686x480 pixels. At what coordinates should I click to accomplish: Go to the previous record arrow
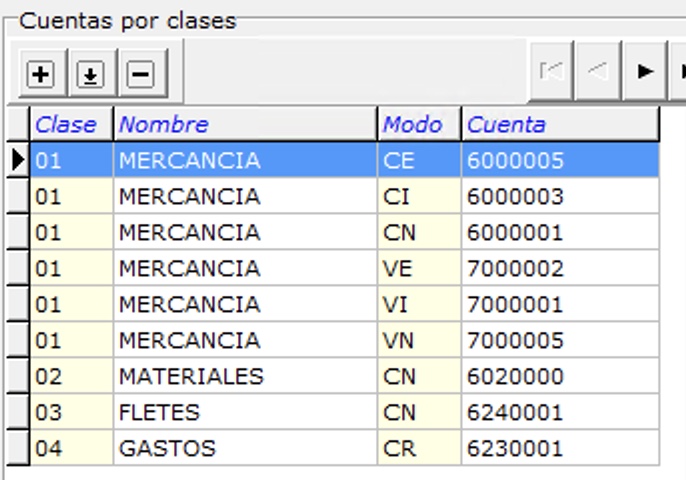pyautogui.click(x=598, y=71)
